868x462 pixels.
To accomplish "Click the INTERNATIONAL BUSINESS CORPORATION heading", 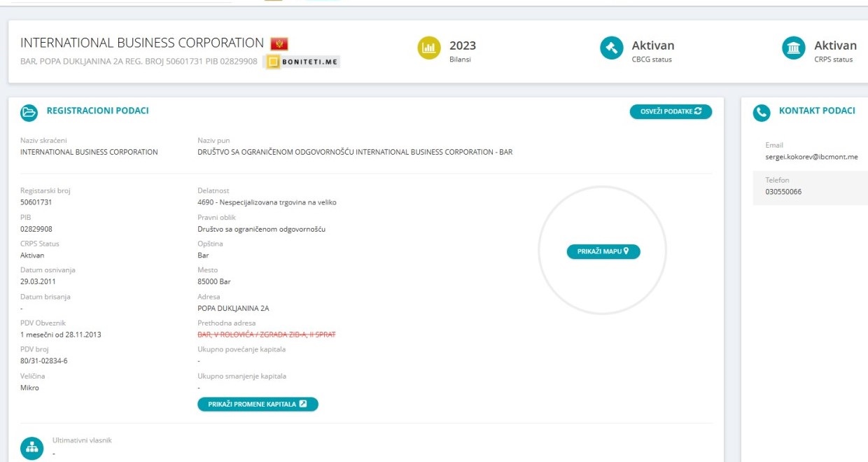I will click(139, 42).
